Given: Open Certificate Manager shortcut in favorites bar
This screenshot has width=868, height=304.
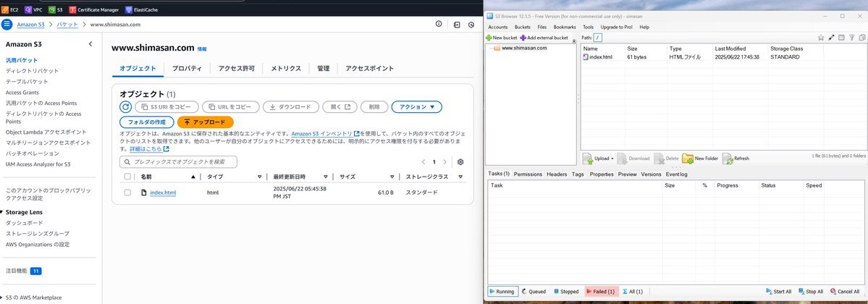Looking at the screenshot, I should point(93,9).
